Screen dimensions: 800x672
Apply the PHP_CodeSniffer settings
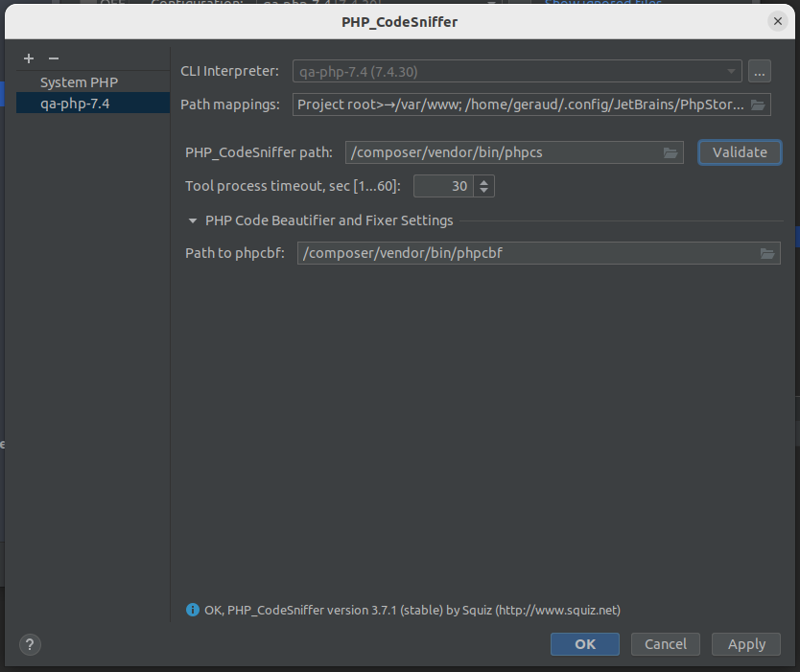click(x=746, y=644)
